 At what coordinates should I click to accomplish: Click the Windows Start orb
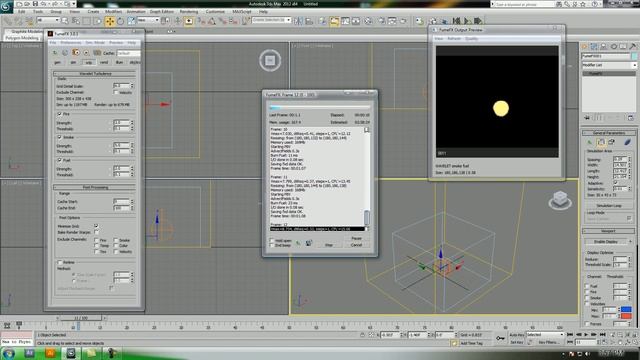click(8, 353)
